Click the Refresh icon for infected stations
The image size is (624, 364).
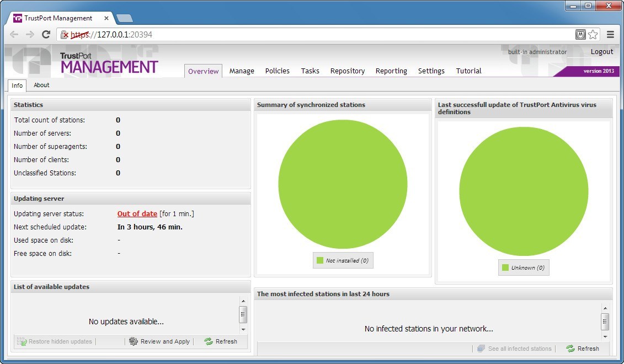click(570, 348)
